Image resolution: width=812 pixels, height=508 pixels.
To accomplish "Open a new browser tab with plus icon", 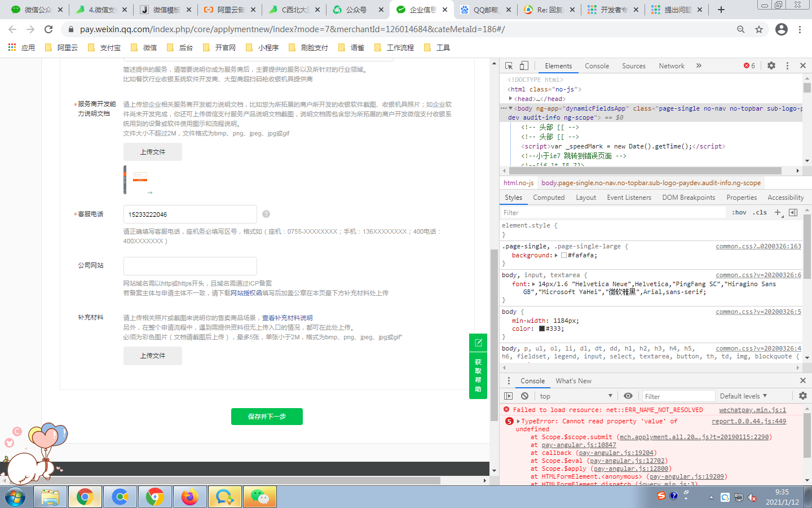I will click(x=721, y=10).
